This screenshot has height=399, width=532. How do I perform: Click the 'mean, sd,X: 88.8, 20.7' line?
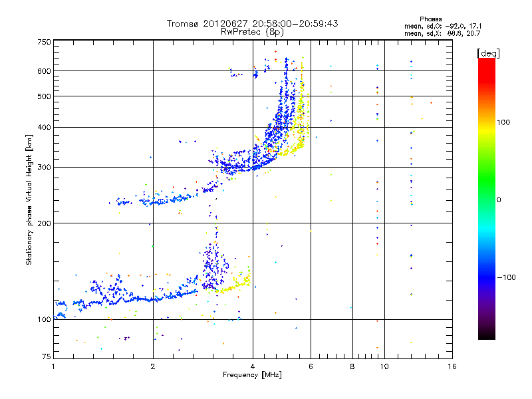click(442, 34)
